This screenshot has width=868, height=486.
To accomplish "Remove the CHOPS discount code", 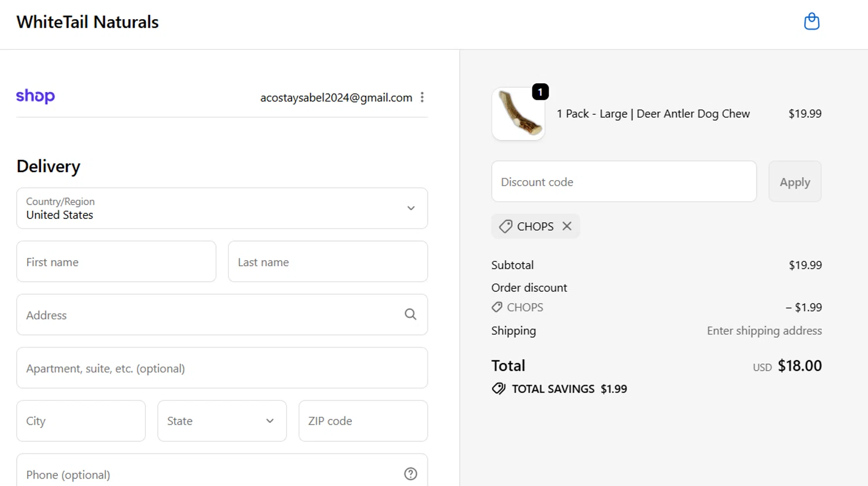I will click(x=567, y=226).
